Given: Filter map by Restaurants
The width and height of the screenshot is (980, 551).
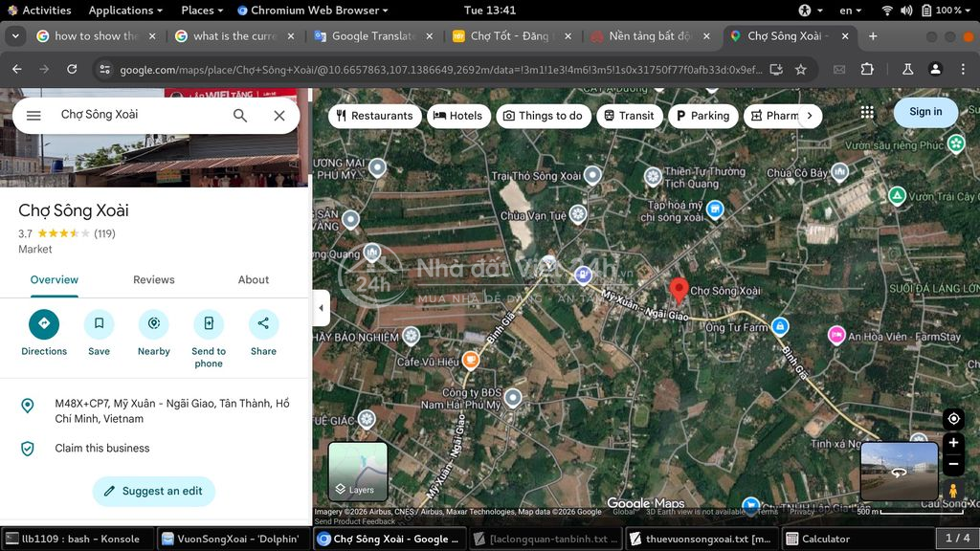Looking at the screenshot, I should (x=374, y=116).
